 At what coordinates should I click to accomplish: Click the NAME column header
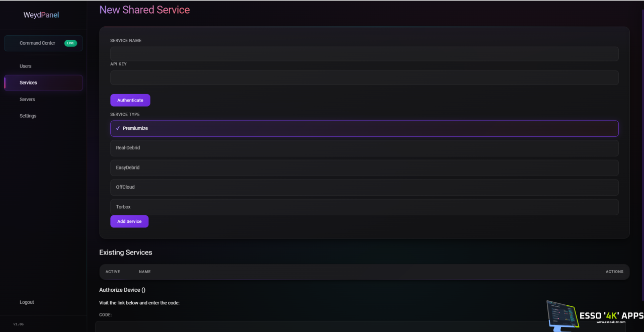click(x=144, y=272)
